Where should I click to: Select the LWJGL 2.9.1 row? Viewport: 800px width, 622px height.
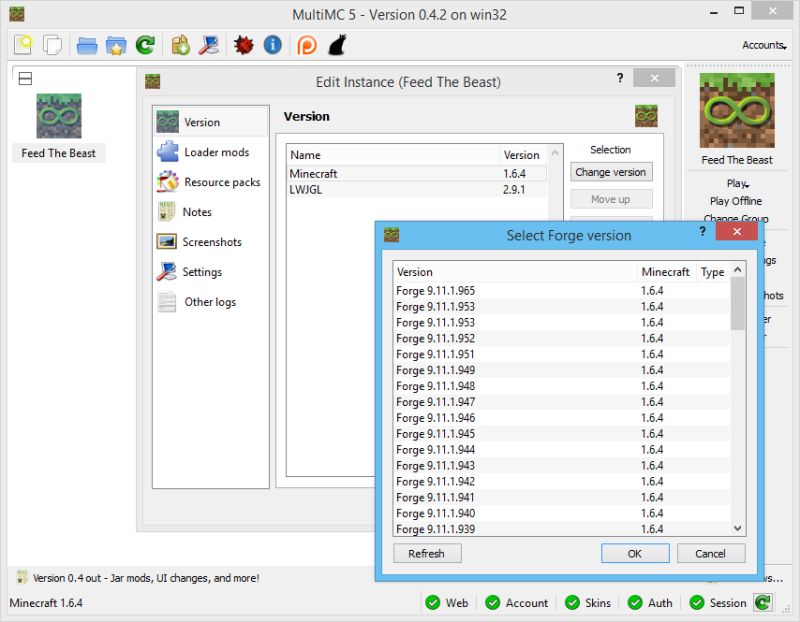[x=417, y=189]
